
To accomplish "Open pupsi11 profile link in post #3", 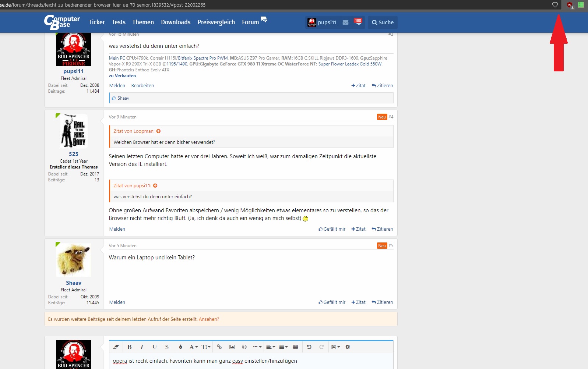I will [x=73, y=71].
